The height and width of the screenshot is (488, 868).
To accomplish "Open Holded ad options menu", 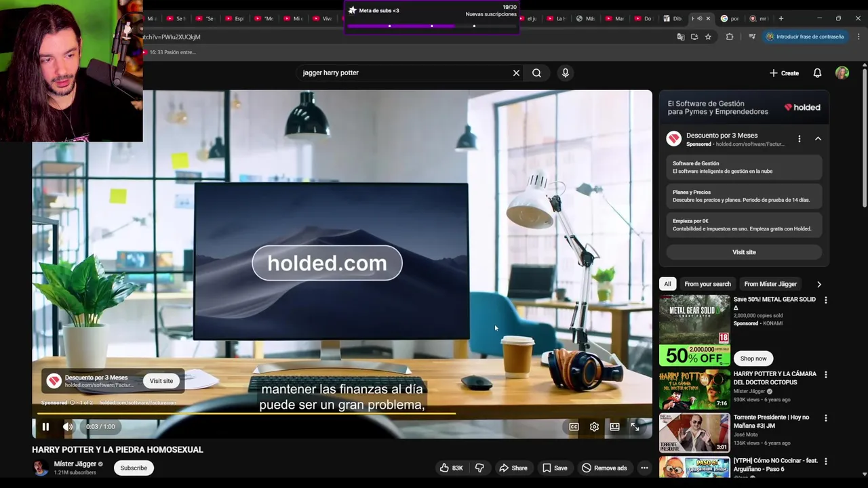I will coord(800,138).
